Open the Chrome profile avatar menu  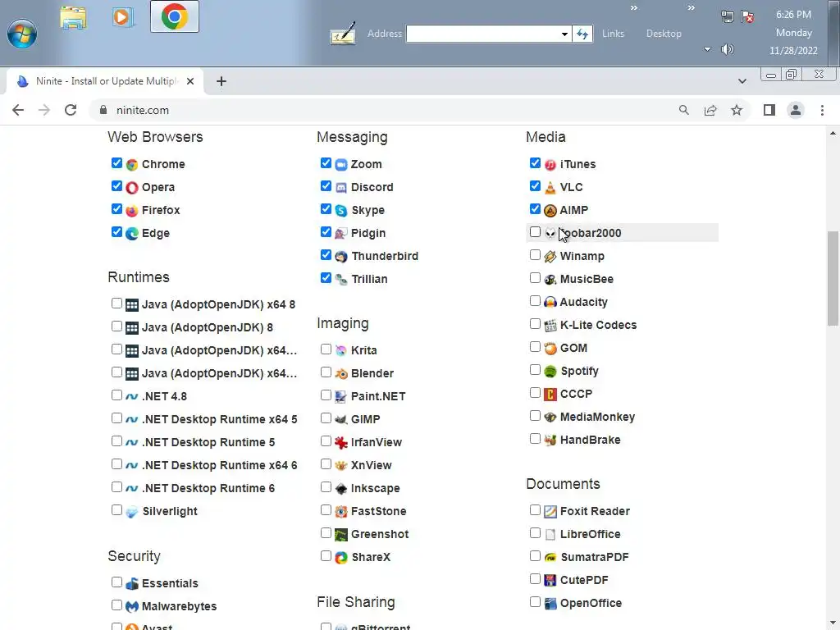(796, 110)
